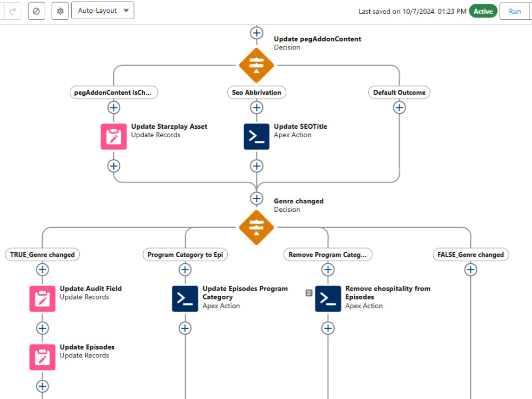Select the Update Audit Field record icon
This screenshot has width=532, height=399.
pos(43,298)
